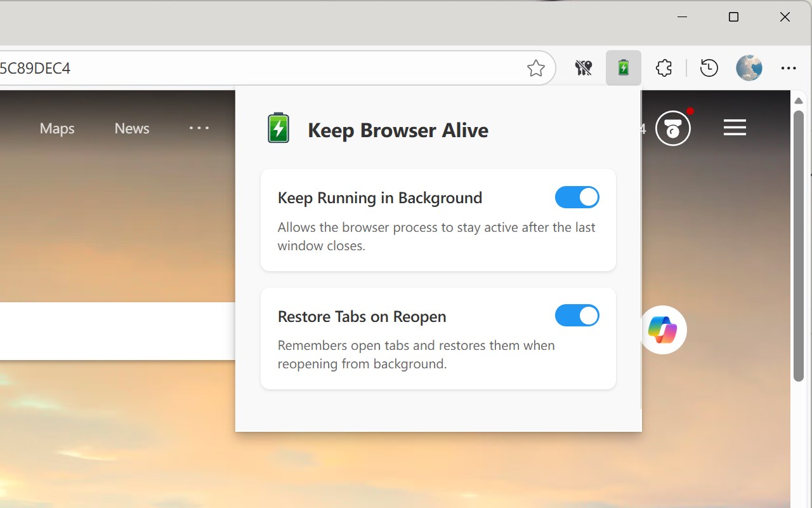Image resolution: width=812 pixels, height=508 pixels.
Task: Click the tracking prevention keys icon
Action: [x=583, y=67]
